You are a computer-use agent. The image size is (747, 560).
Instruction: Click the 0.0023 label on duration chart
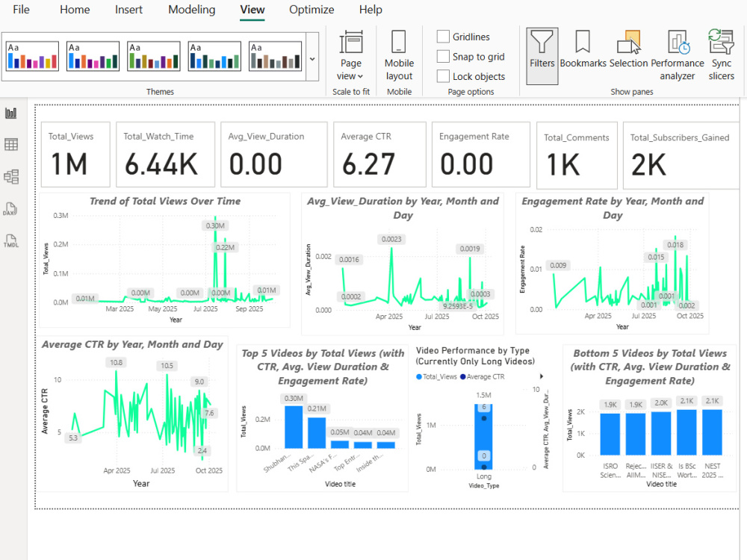391,239
